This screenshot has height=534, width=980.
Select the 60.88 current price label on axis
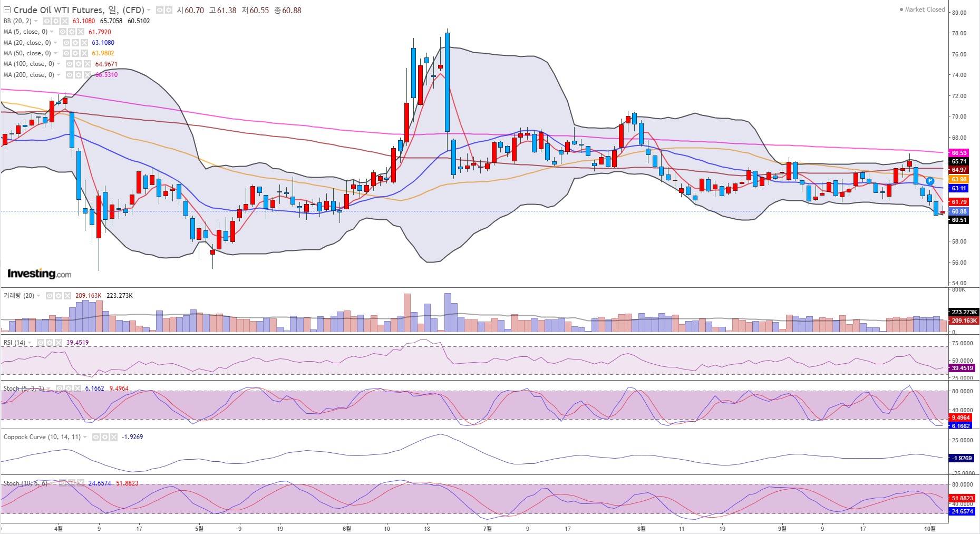pyautogui.click(x=959, y=211)
